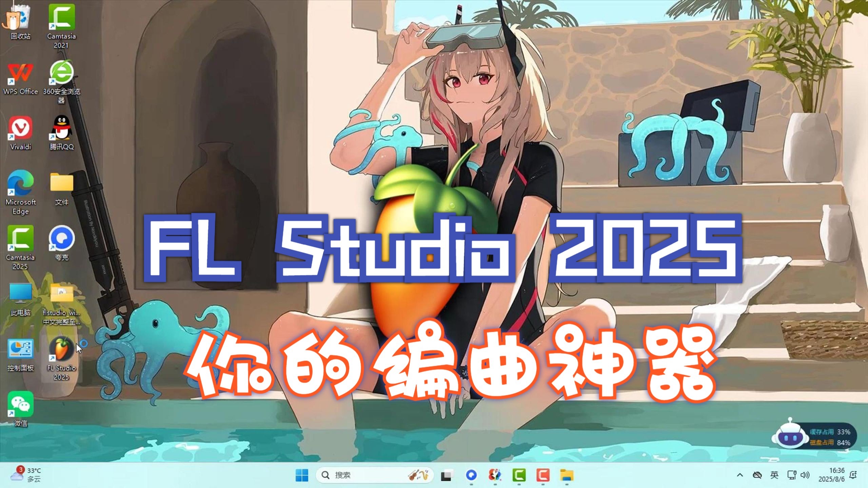Select the WPS Office desktop shortcut
868x488 pixels.
[20, 79]
